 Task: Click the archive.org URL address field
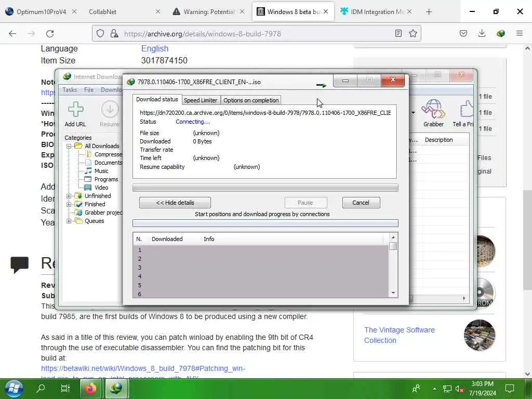(257, 34)
